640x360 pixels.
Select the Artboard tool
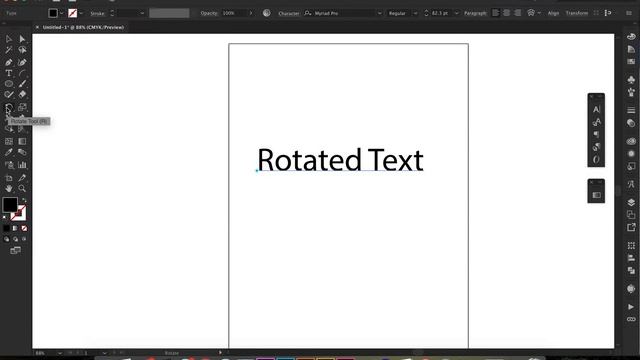click(x=9, y=178)
